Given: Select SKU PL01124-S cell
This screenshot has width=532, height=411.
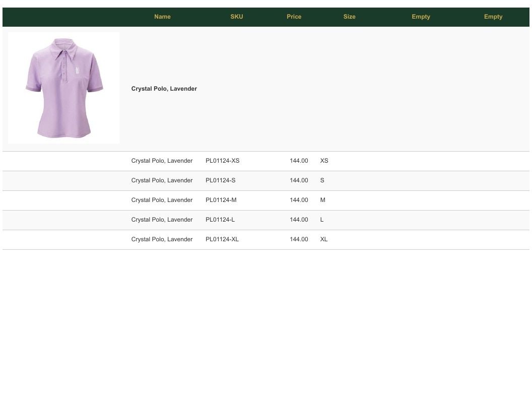Looking at the screenshot, I should [x=220, y=180].
